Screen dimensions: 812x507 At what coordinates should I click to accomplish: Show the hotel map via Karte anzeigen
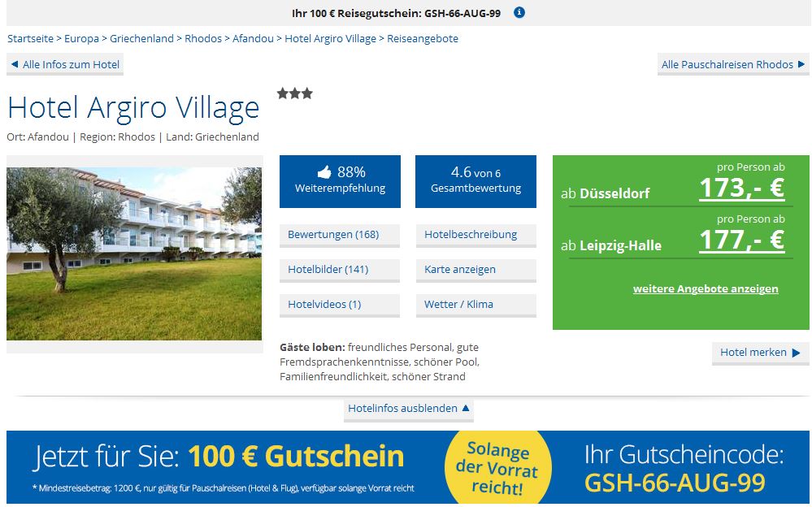coord(476,270)
